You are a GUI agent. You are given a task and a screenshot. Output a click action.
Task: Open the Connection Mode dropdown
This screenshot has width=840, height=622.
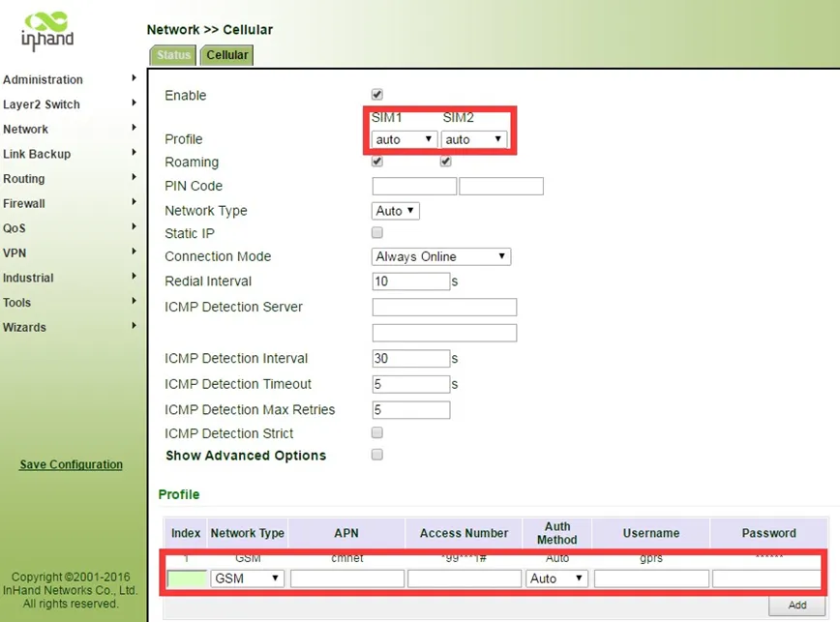[x=441, y=257]
